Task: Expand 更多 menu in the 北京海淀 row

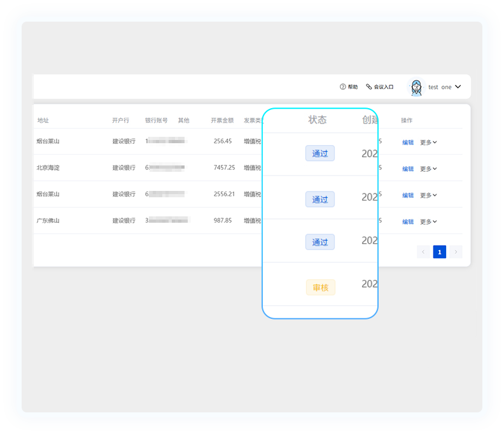Action: point(428,169)
